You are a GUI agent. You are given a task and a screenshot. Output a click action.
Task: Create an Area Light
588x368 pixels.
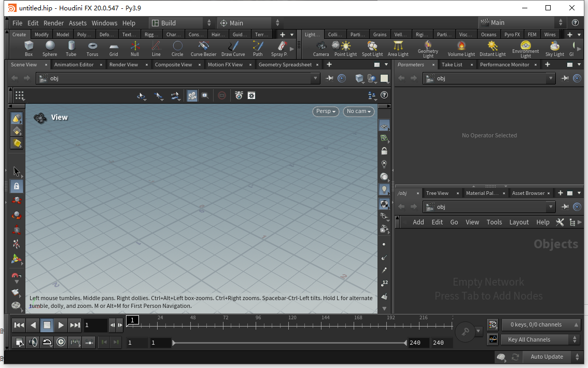[398, 49]
